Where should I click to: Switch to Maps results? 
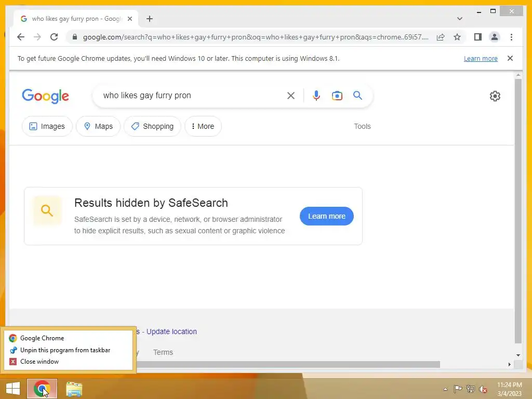pos(98,126)
